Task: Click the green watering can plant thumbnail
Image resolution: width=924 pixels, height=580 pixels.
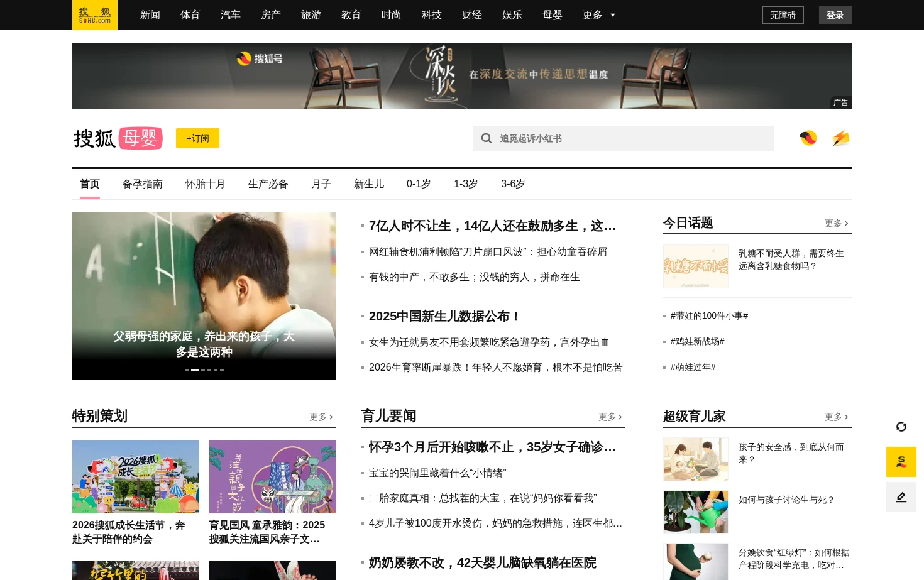Action: (696, 512)
